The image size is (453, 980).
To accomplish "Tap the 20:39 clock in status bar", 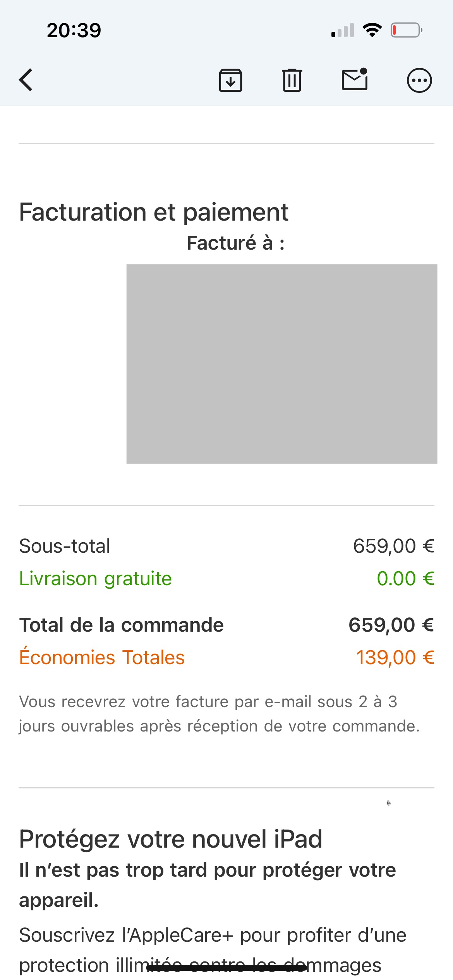I will (x=74, y=30).
